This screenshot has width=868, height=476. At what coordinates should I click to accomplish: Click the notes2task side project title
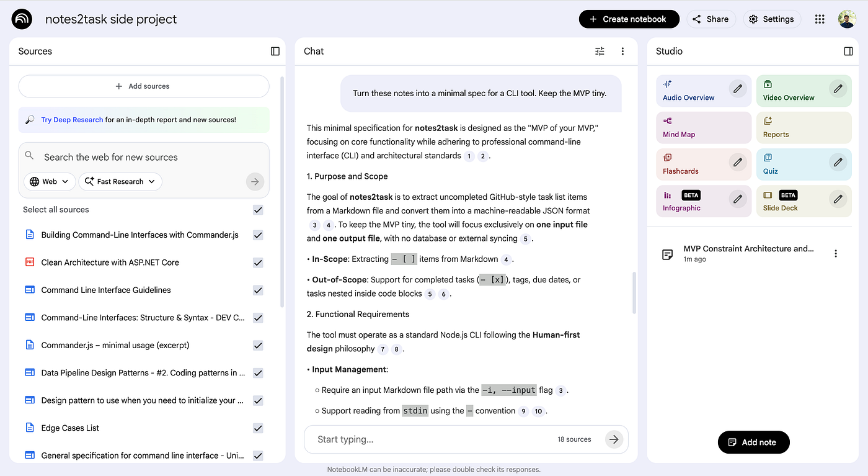tap(111, 19)
